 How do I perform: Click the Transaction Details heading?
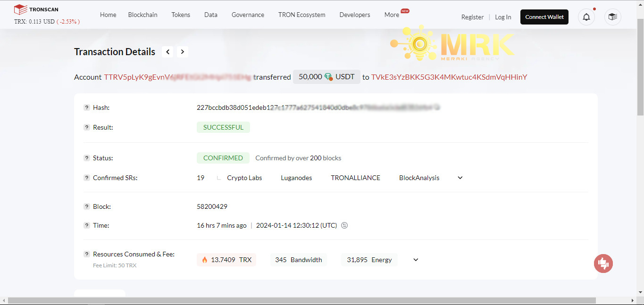coord(115,52)
